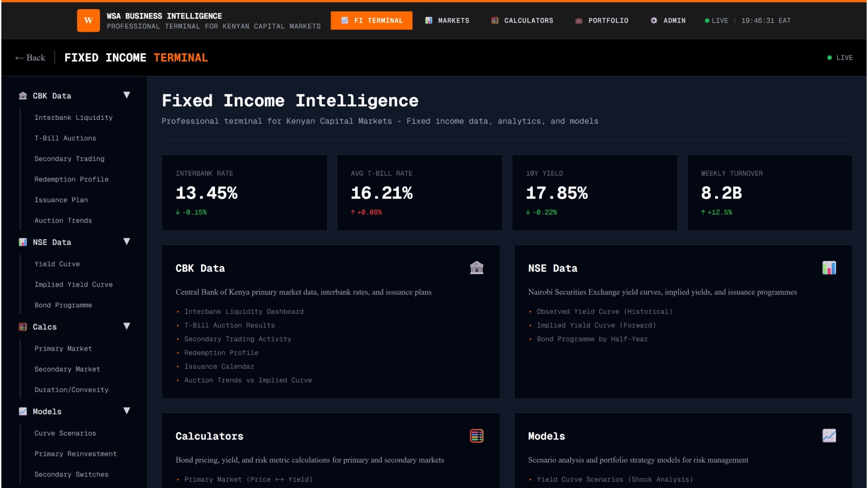Go back using the Back link
This screenshot has width=868, height=488.
pos(30,57)
